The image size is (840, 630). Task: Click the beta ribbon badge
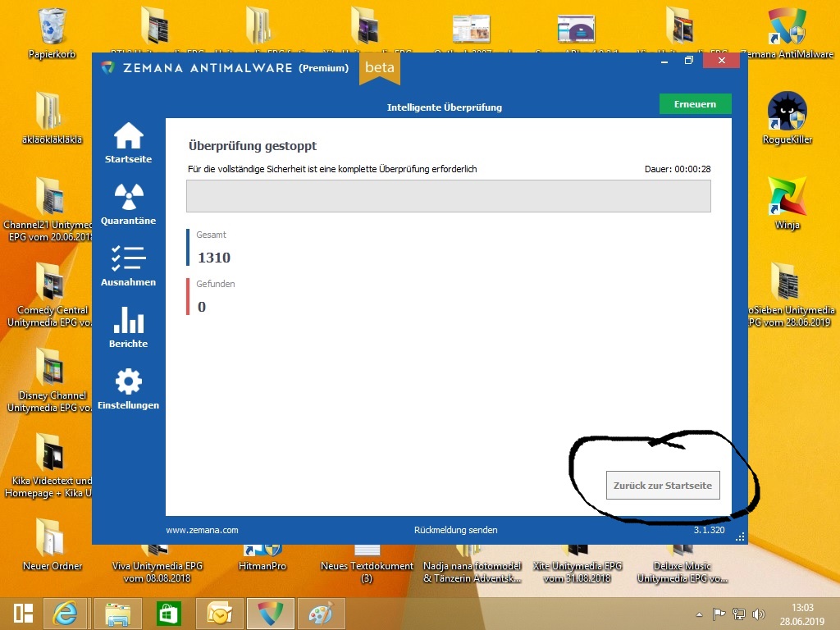(x=379, y=68)
